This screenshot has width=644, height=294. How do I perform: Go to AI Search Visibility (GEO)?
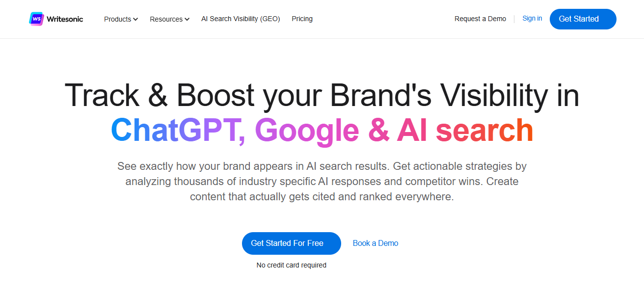(x=241, y=19)
